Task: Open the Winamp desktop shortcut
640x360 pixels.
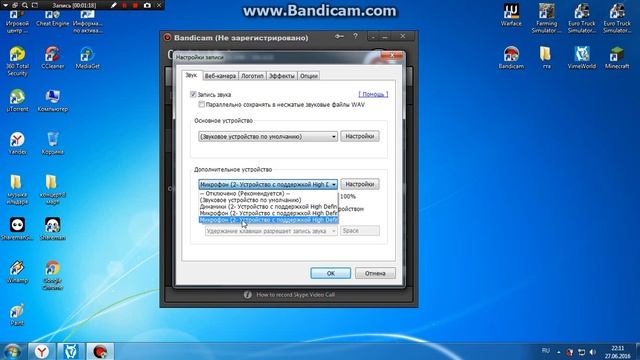Action: pos(17,272)
